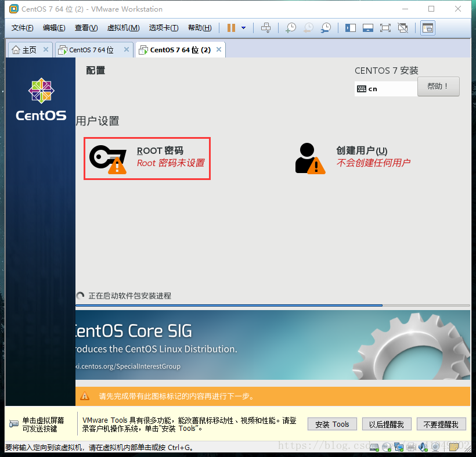Open the snapshot manager icon
This screenshot has height=457, width=476.
(326, 28)
